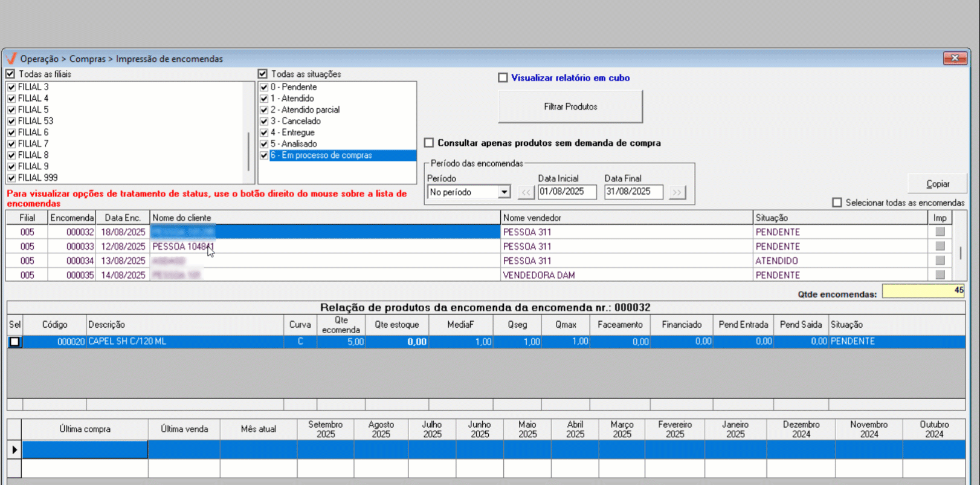980x485 pixels.
Task: Click Imp indicator for encomenda 000032
Action: (940, 232)
